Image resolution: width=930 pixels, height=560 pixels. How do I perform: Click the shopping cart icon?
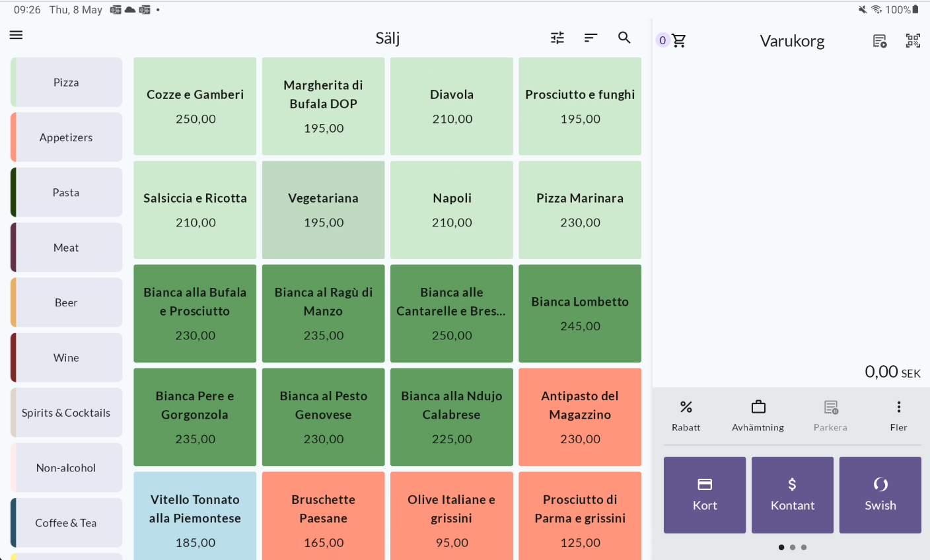coord(678,40)
